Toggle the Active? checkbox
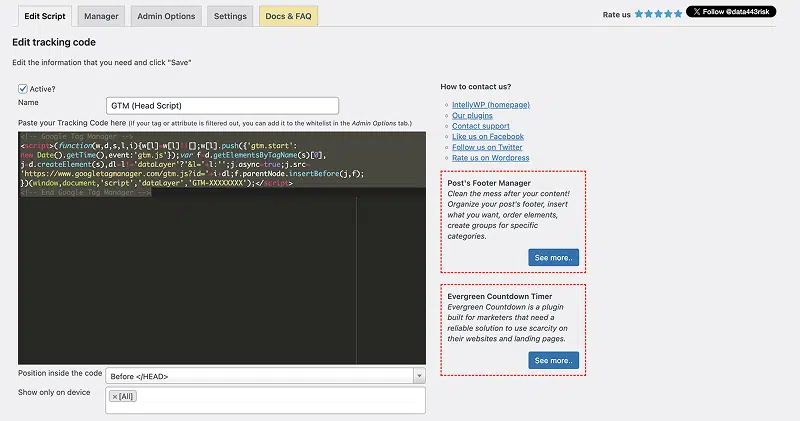Image resolution: width=800 pixels, height=421 pixels. click(x=23, y=89)
